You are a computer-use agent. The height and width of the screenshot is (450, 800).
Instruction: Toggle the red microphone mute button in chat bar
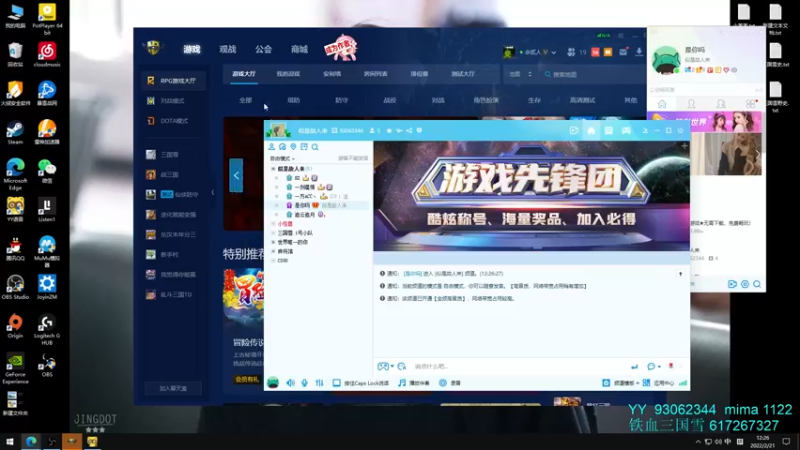(671, 366)
